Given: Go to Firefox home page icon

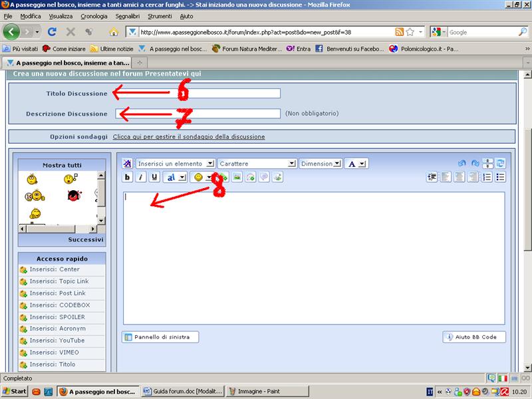Looking at the screenshot, I should 113,31.
